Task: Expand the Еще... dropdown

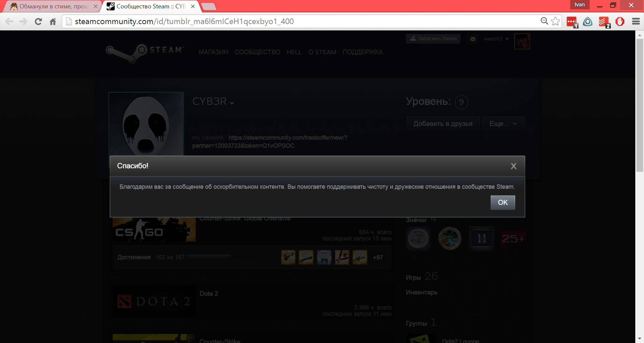Action: [x=503, y=124]
